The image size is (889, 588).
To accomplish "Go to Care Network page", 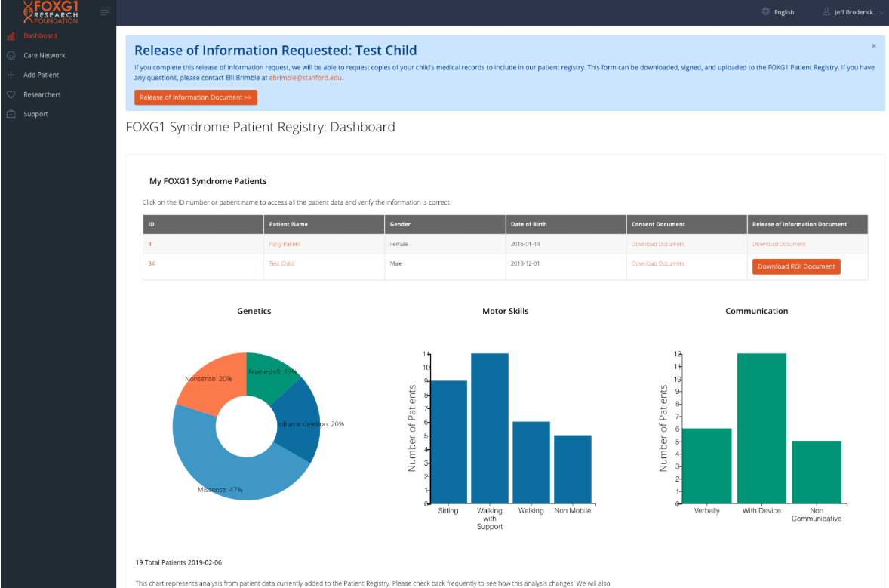I will click(x=45, y=56).
